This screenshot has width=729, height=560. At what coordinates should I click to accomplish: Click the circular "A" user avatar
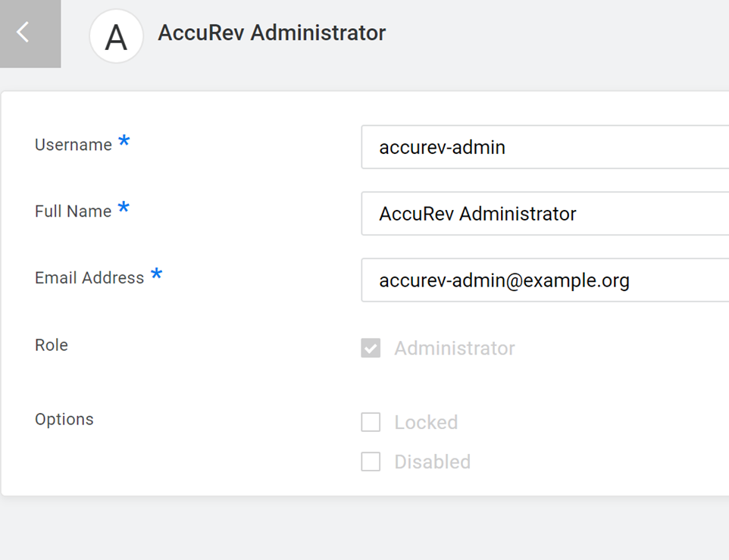(x=116, y=36)
